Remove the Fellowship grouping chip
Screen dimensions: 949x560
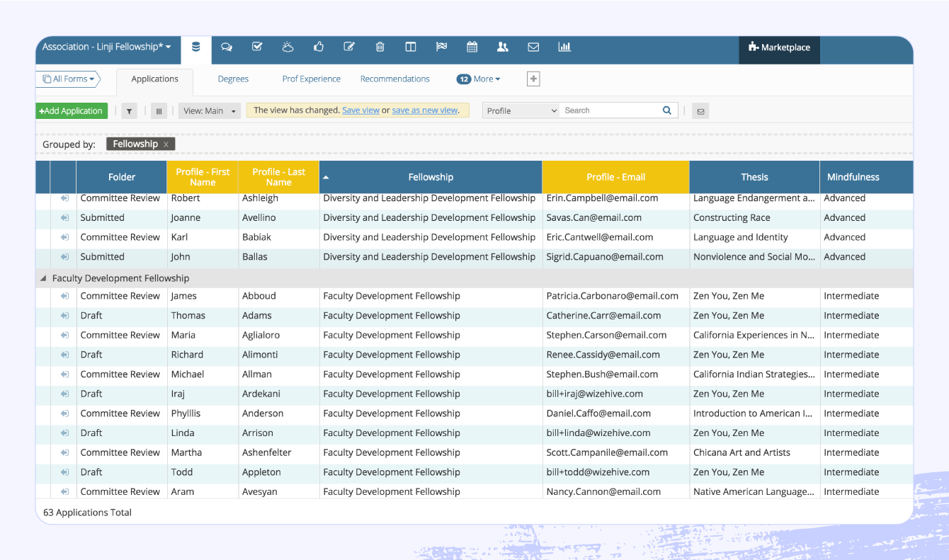tap(167, 144)
